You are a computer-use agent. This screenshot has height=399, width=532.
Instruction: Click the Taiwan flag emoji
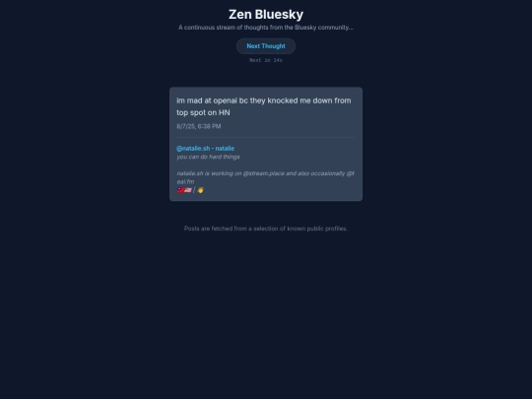[x=180, y=190]
